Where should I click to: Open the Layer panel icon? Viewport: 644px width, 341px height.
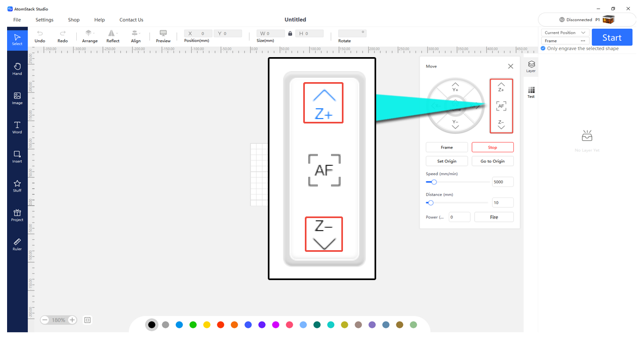pos(531,66)
